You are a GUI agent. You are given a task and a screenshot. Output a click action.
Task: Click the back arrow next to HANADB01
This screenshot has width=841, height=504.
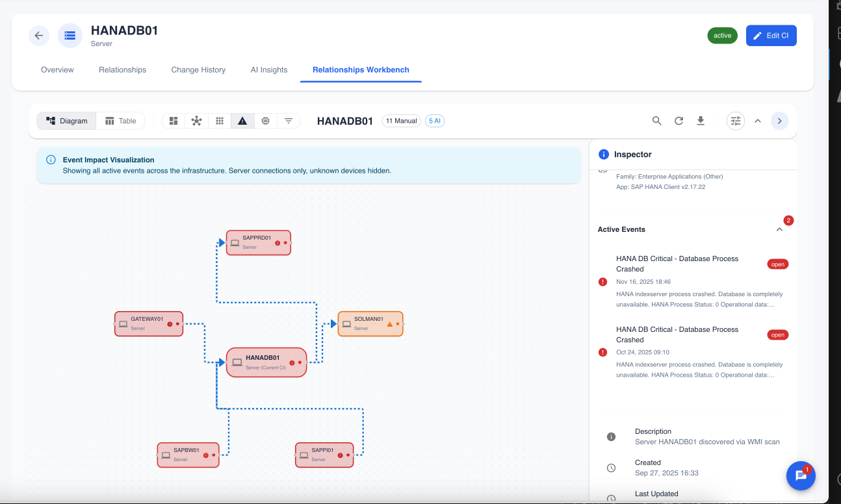[39, 36]
